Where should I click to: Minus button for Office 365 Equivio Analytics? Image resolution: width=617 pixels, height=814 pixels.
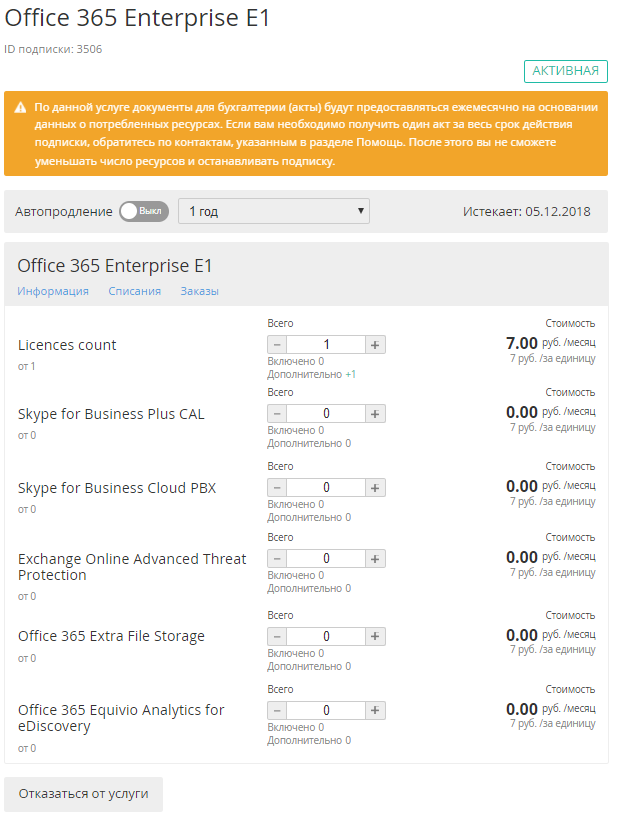click(x=277, y=711)
